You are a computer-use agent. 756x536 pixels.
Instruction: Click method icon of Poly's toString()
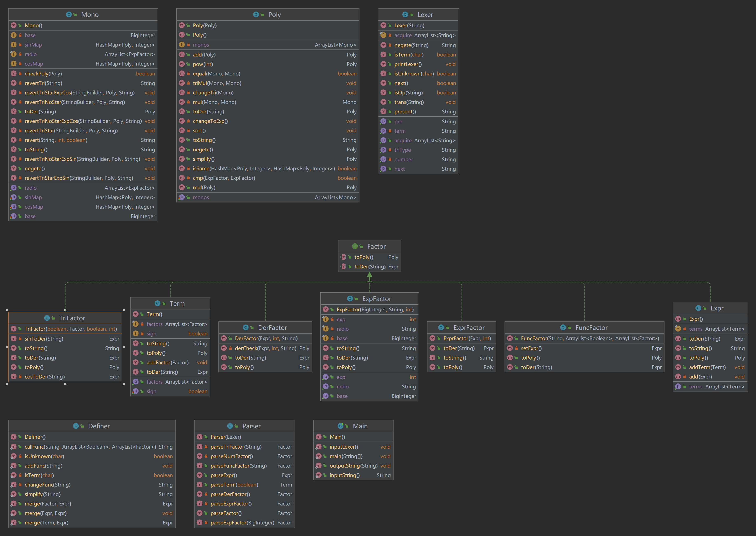click(x=182, y=140)
